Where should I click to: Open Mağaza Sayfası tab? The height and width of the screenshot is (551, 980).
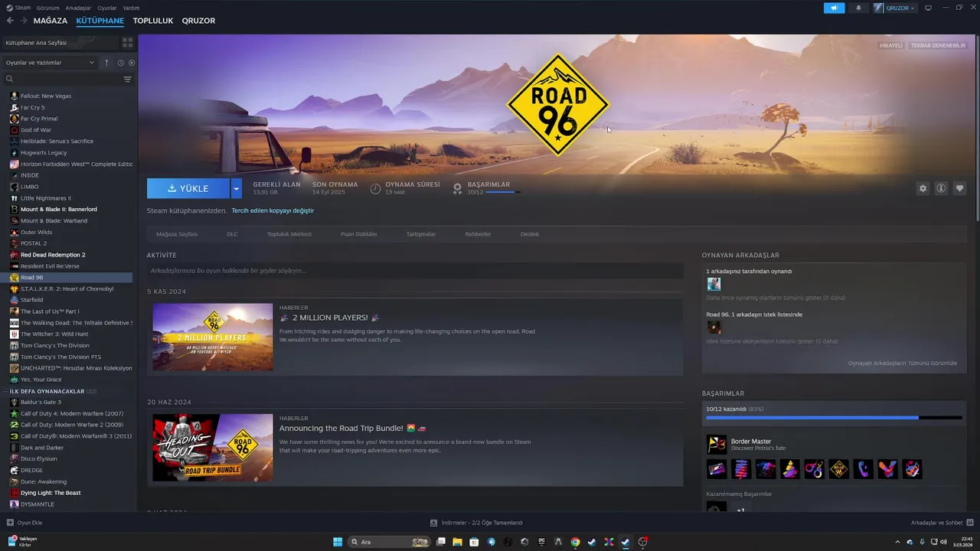pyautogui.click(x=177, y=234)
